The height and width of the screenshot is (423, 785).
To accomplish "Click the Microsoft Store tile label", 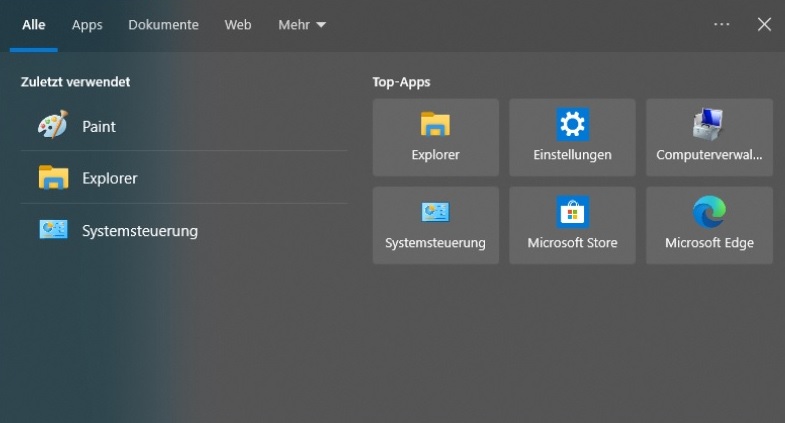I will pos(572,243).
